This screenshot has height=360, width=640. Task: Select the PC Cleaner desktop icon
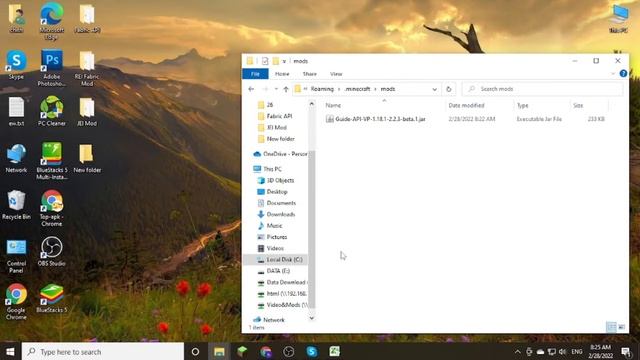pyautogui.click(x=51, y=111)
